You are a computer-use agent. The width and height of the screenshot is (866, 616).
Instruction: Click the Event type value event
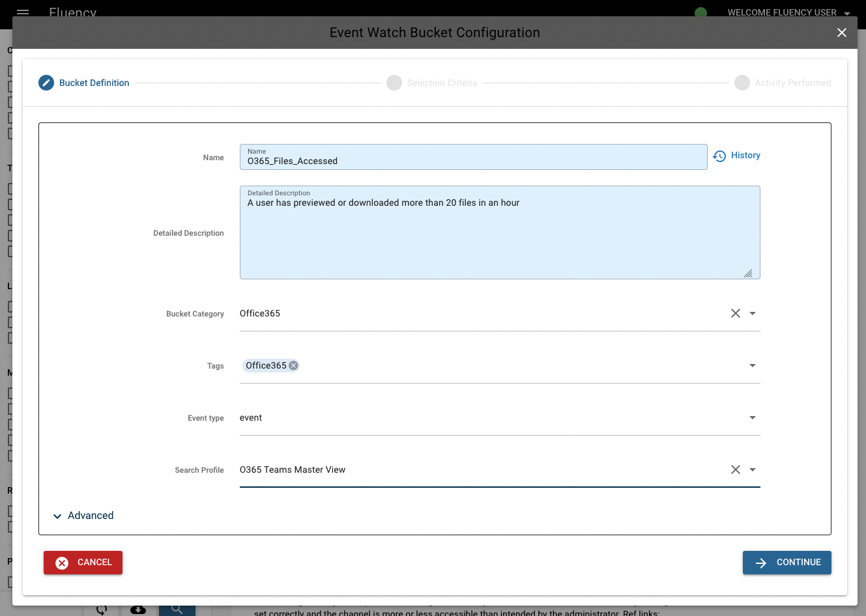[251, 417]
